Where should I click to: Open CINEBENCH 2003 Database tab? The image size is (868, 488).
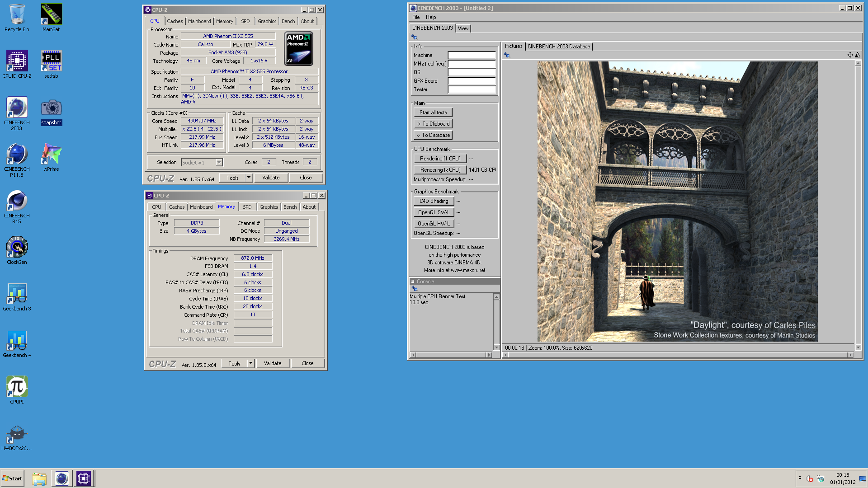pos(559,47)
